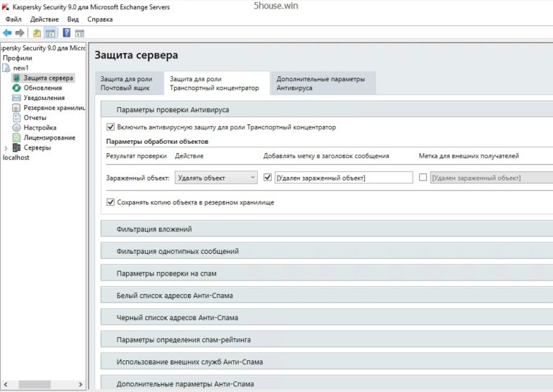553x392 pixels.
Task: Click the Forward arrow toolbar icon
Action: tap(19, 33)
